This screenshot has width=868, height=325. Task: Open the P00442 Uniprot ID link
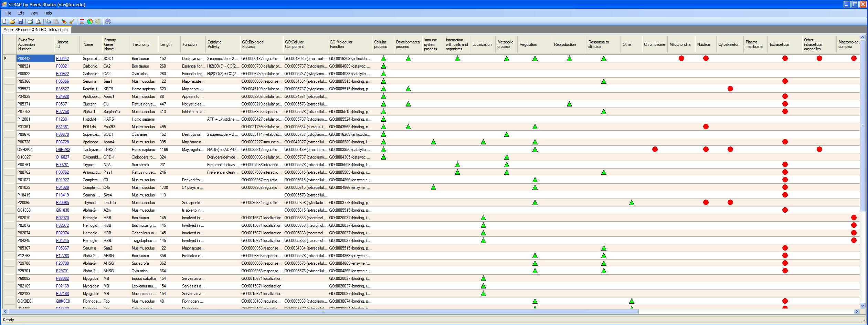coord(62,59)
